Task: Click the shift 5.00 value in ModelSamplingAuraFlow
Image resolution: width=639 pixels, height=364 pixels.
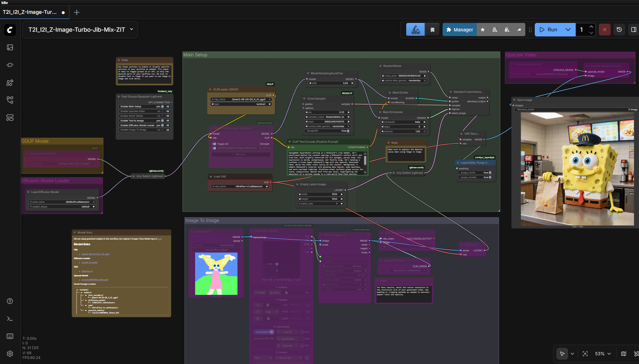Action: coord(331,83)
